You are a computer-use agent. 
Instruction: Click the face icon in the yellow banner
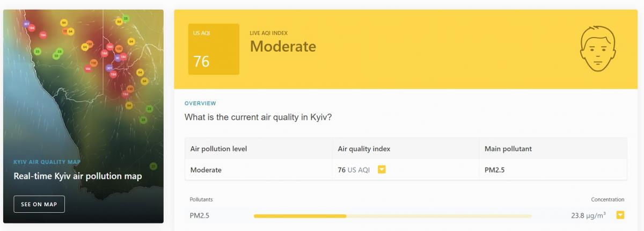597,49
